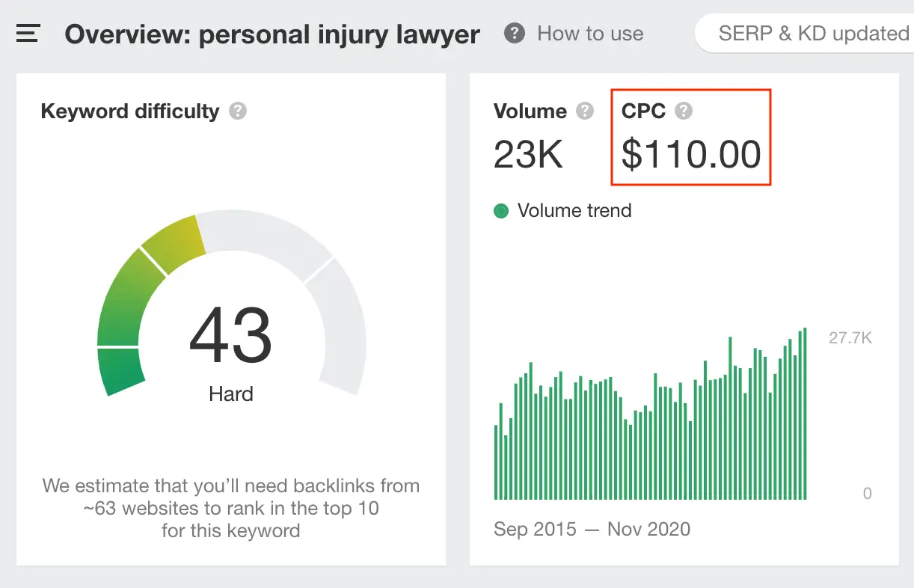Click the question mark before "How to use"
The height and width of the screenshot is (588, 914).
click(x=514, y=34)
